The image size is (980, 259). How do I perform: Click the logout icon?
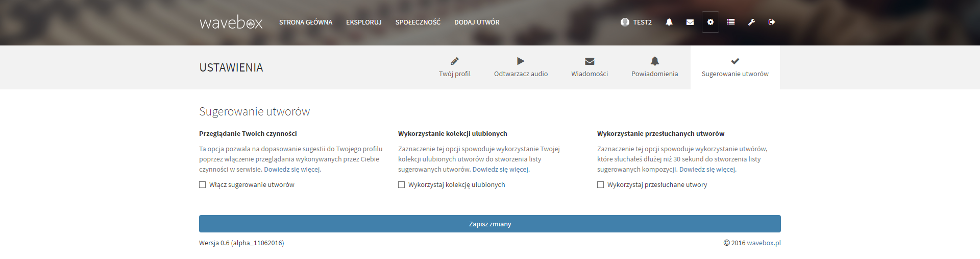[x=772, y=22]
